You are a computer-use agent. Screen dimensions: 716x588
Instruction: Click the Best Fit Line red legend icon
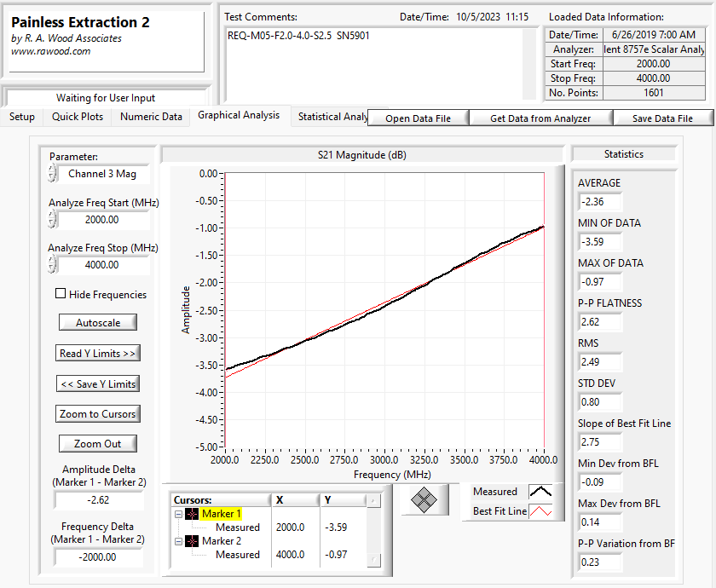pos(540,511)
